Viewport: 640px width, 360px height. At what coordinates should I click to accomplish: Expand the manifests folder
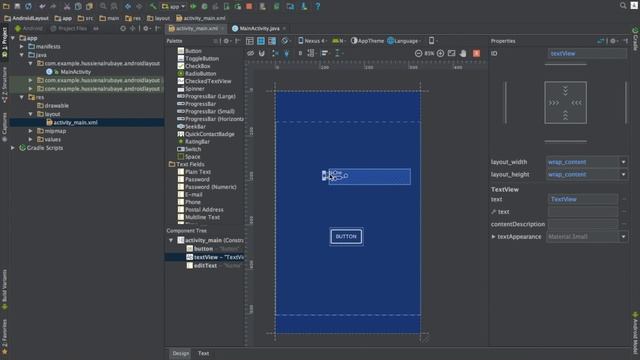point(22,47)
